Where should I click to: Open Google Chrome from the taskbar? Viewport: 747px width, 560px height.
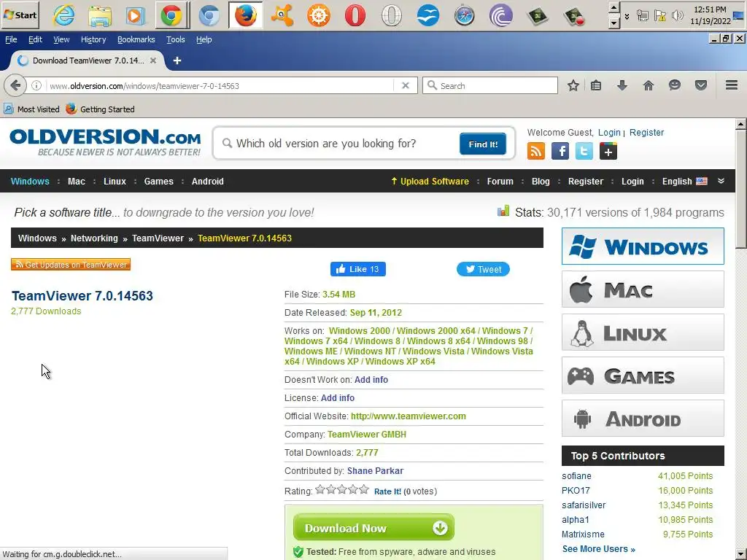171,15
